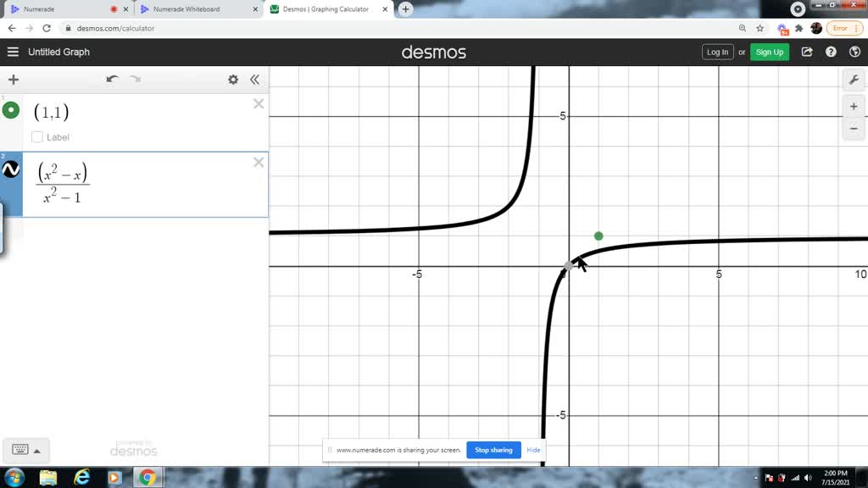Collapse the expression list panel
868x488 pixels.
pos(254,80)
